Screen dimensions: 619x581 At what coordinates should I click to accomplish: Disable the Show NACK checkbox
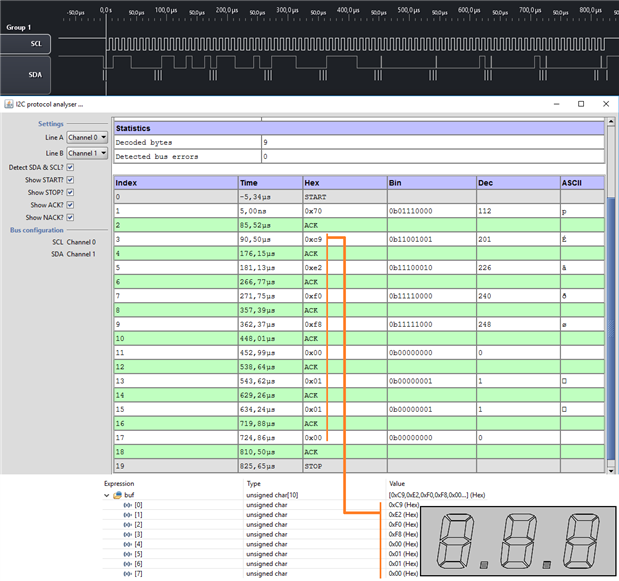click(70, 217)
